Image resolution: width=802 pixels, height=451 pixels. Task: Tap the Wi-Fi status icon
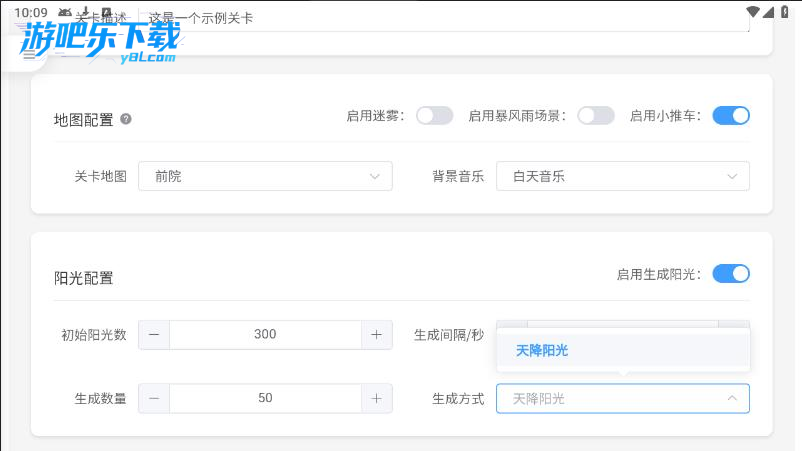[753, 12]
